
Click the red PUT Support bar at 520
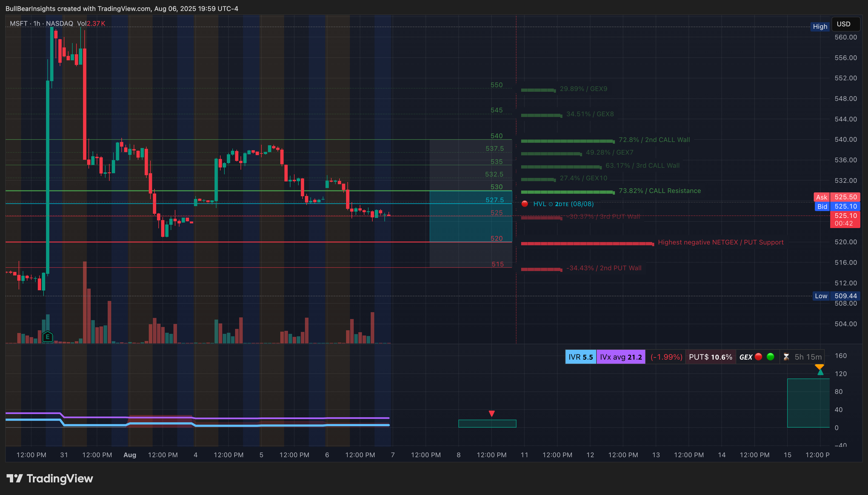587,244
